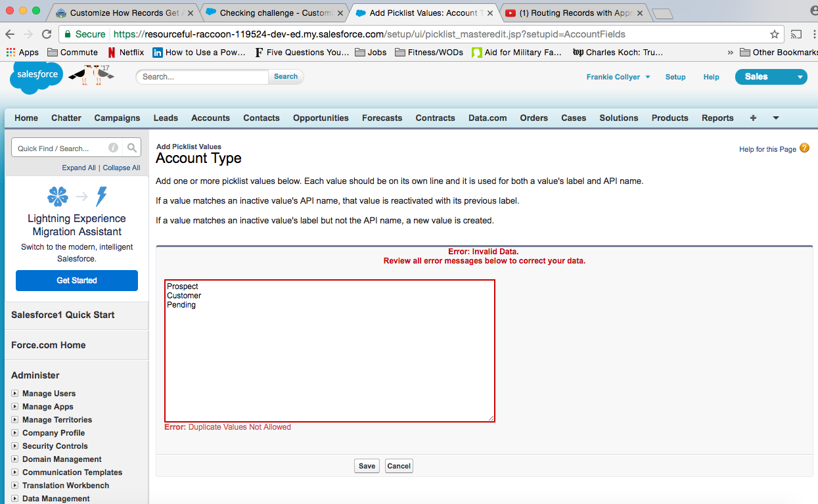Image resolution: width=818 pixels, height=504 pixels.
Task: Click the browser forward arrow
Action: (28, 34)
